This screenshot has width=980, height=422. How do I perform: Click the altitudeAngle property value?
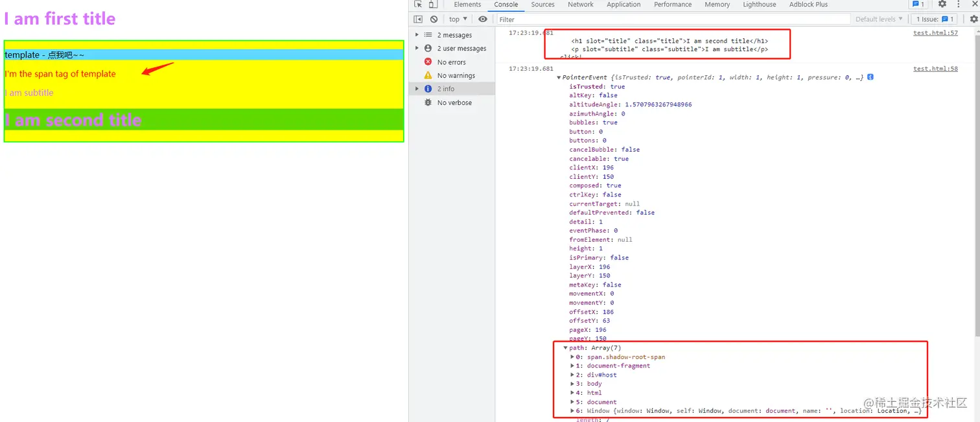click(658, 104)
